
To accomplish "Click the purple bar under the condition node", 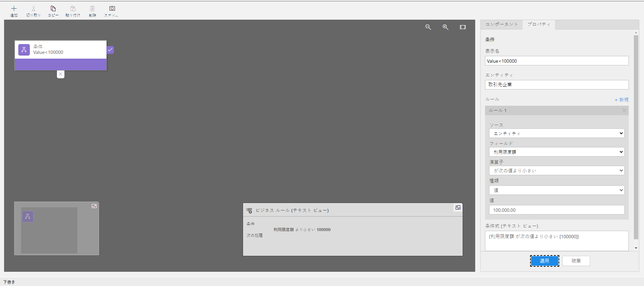I will click(61, 64).
